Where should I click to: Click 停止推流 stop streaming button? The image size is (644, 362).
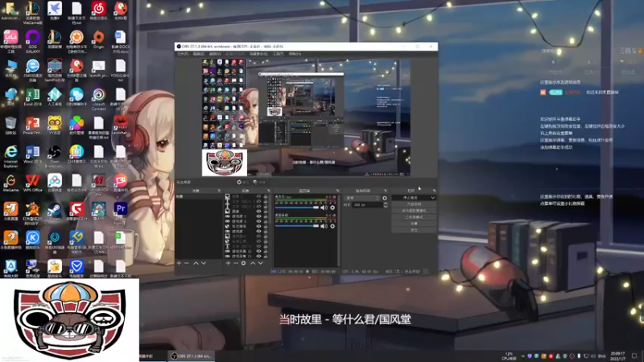(411, 198)
